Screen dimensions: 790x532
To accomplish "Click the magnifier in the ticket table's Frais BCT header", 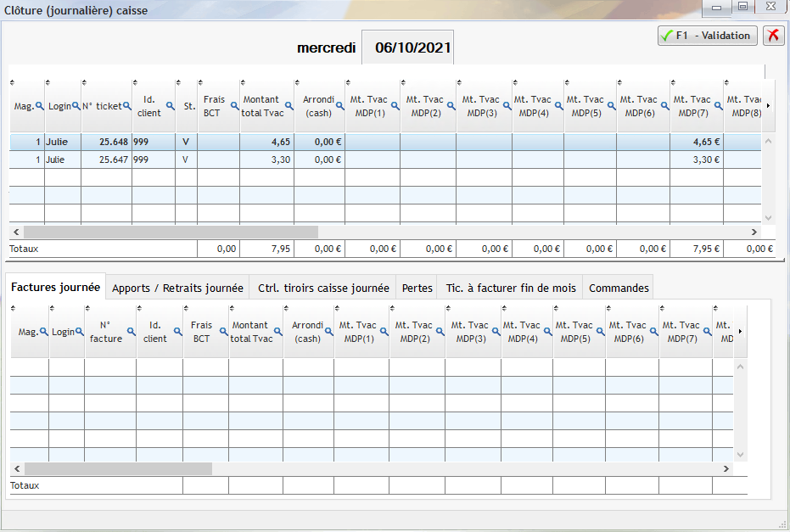I will pyautogui.click(x=234, y=105).
